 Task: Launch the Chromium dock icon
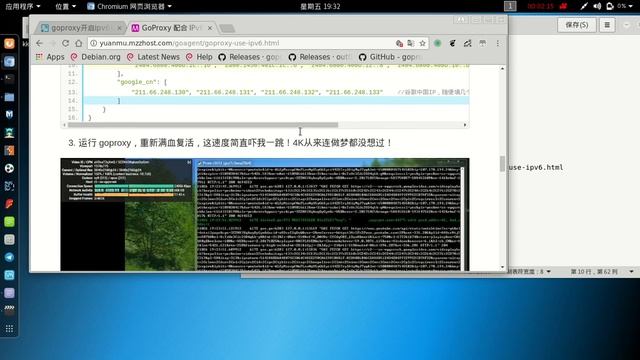click(x=9, y=61)
